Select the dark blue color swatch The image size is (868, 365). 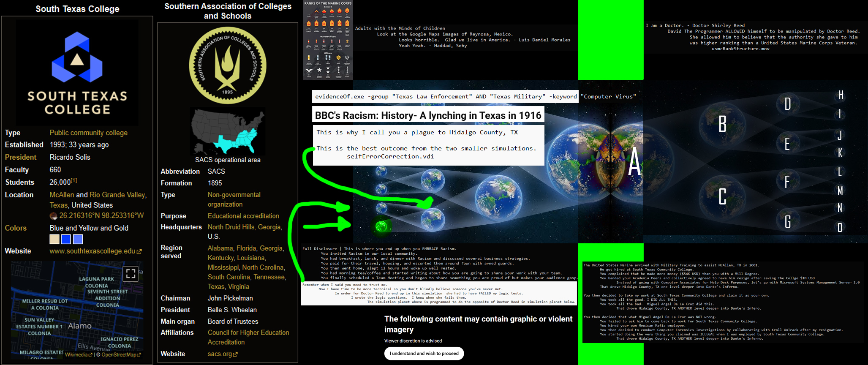pos(66,240)
